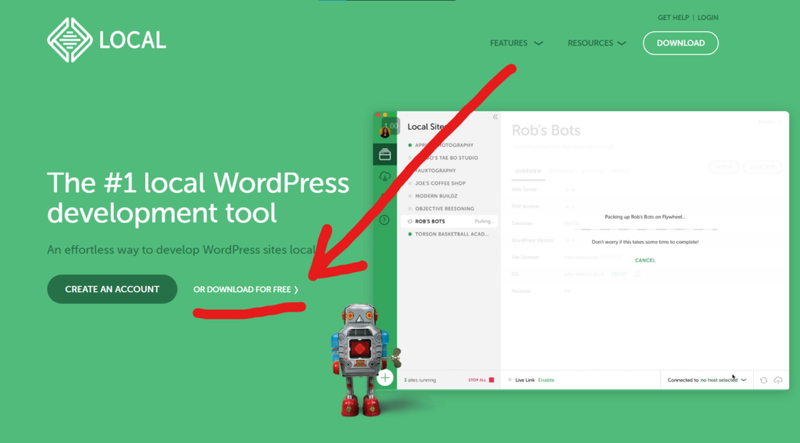This screenshot has height=443, width=800.
Task: Click the packing progress bar
Action: click(x=645, y=229)
